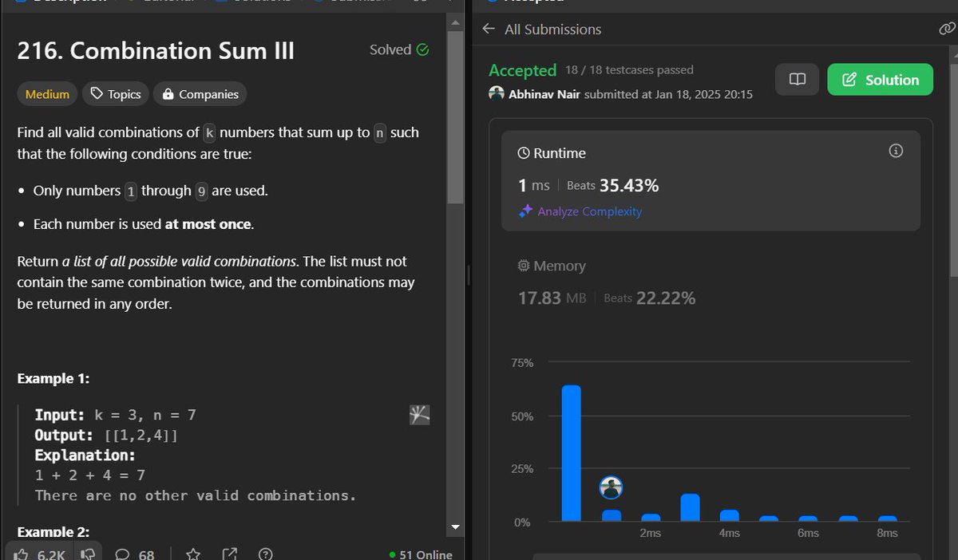Click the runtime info circle icon

point(896,151)
